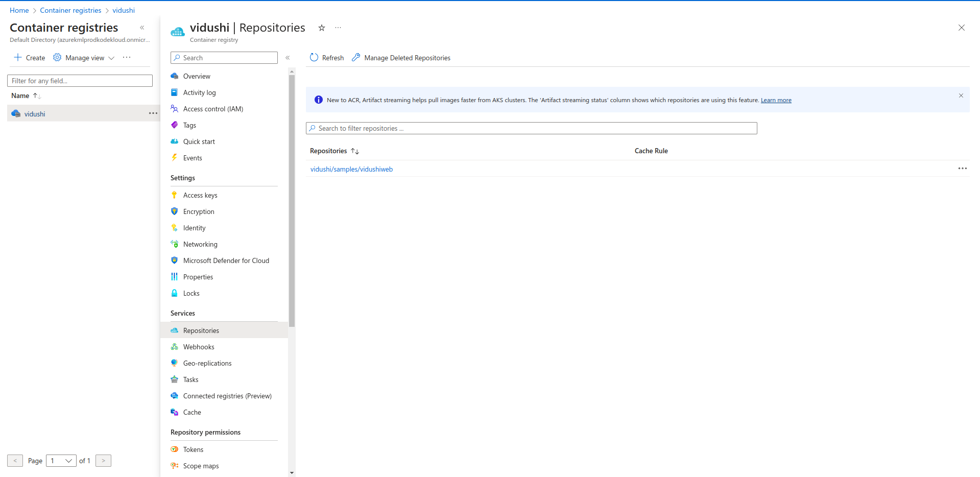Click the Refresh icon in the toolbar
Screen dimensions: 980x477
point(314,58)
